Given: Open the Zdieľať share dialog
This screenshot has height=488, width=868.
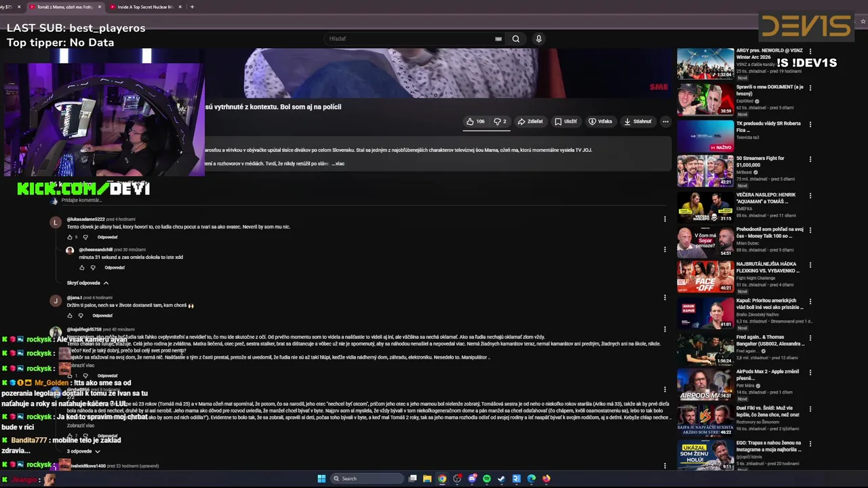Looking at the screenshot, I should tap(530, 121).
